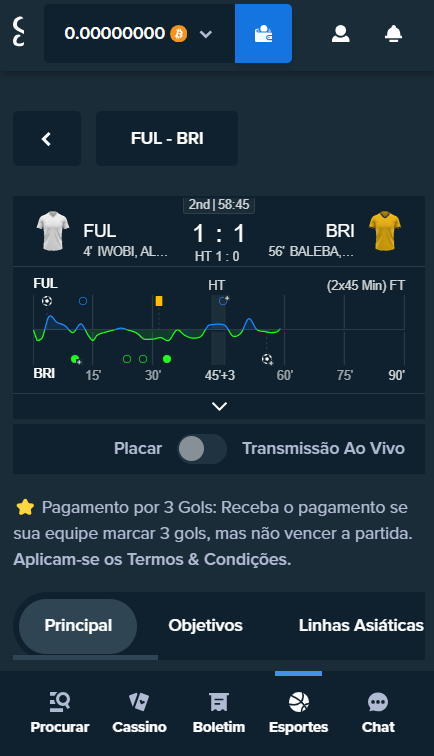Click the Brighton goal marker near 56'
The height and width of the screenshot is (756, 434).
[267, 359]
